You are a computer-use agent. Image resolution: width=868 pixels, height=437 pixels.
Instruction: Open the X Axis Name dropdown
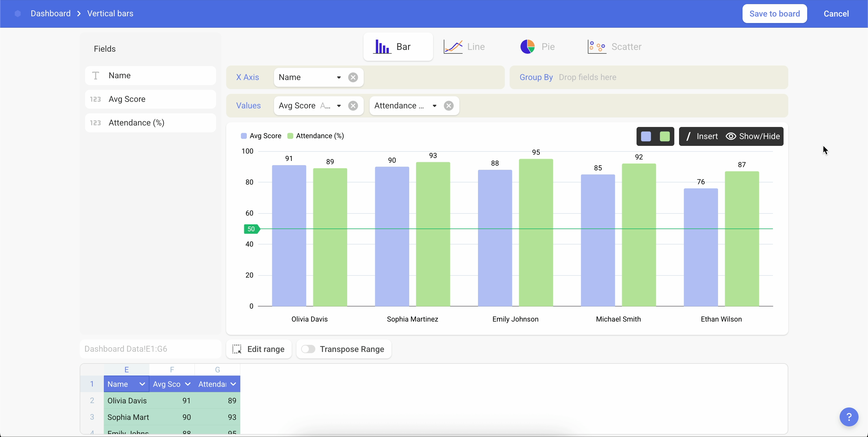point(339,77)
